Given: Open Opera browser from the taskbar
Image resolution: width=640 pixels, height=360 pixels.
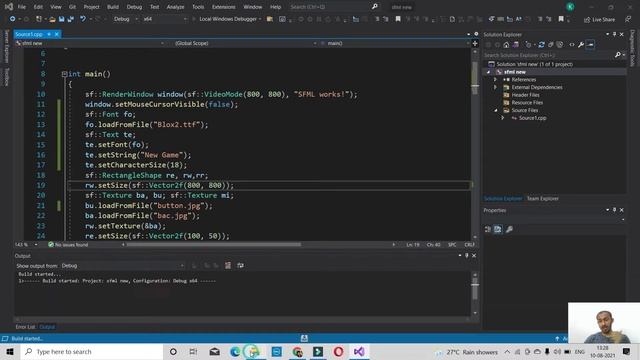Looking at the screenshot, I should point(338,351).
